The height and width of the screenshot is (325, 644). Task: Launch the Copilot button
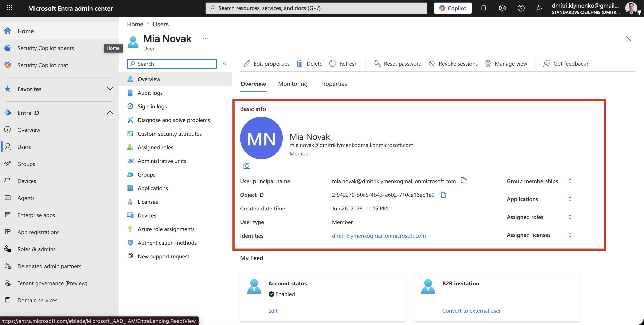pos(453,8)
